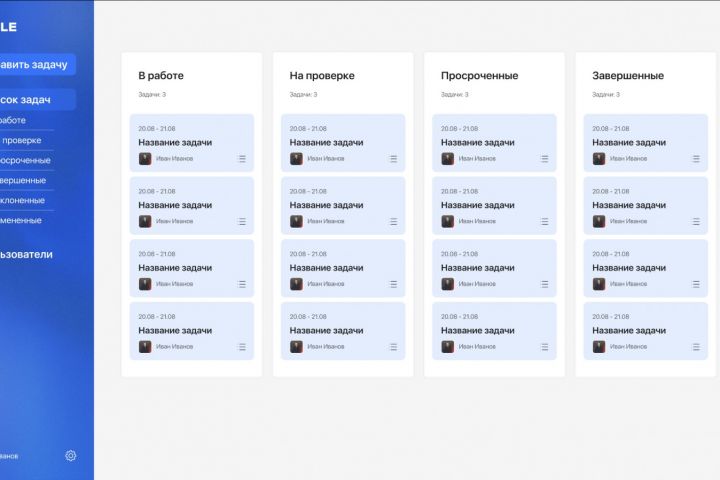
Task: Open menu icon of first card in На проверке
Action: click(393, 159)
